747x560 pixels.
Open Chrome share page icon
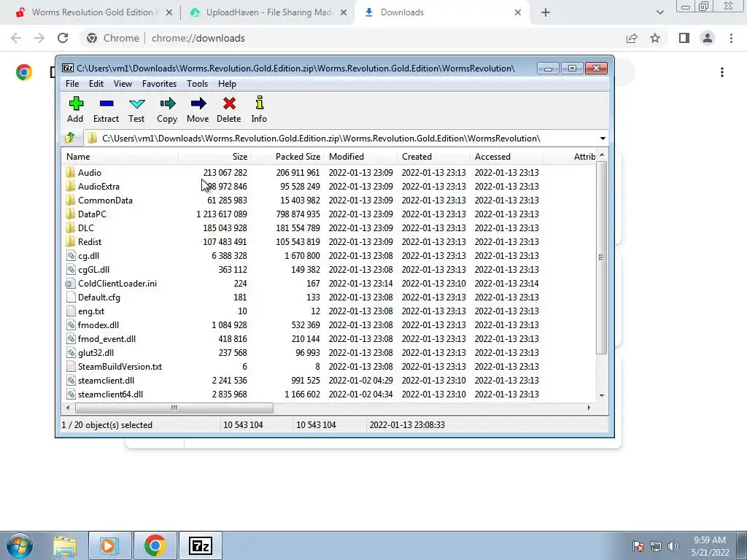632,38
